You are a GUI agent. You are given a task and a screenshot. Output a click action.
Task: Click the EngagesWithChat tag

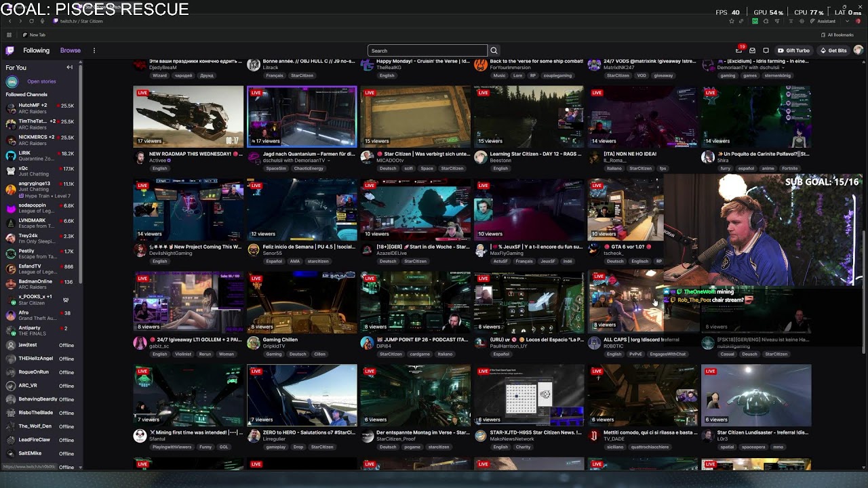pos(667,354)
